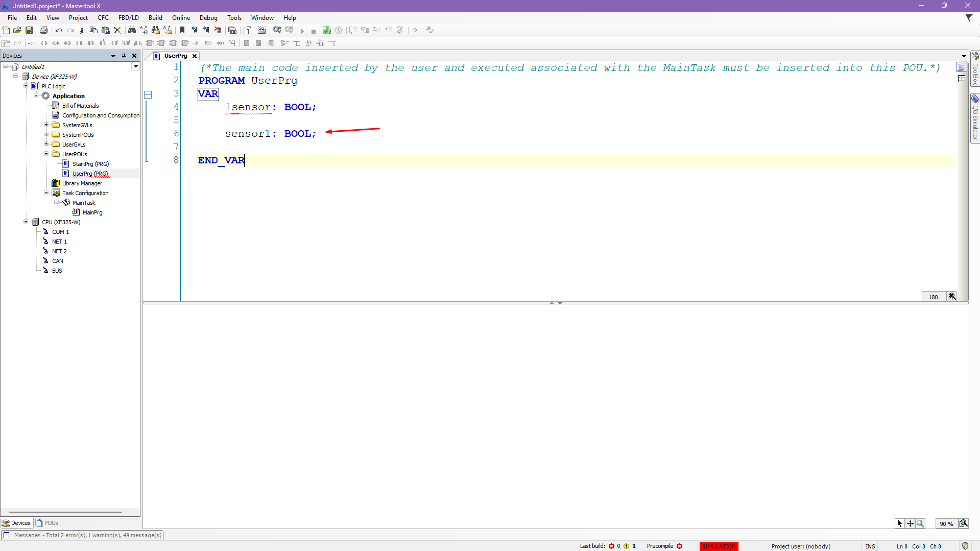This screenshot has width=980, height=551.
Task: Click the Print toolbar icon
Action: point(44,30)
